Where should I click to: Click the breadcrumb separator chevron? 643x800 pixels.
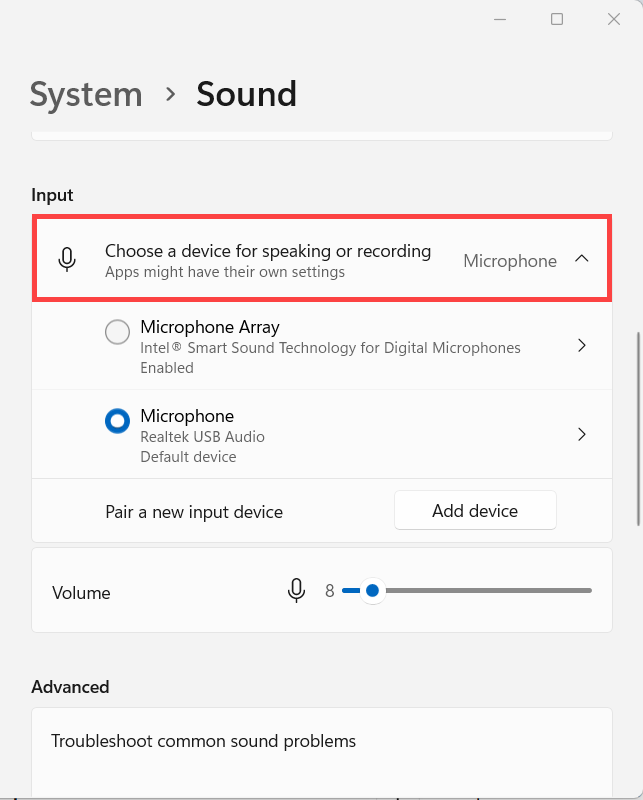[x=171, y=94]
